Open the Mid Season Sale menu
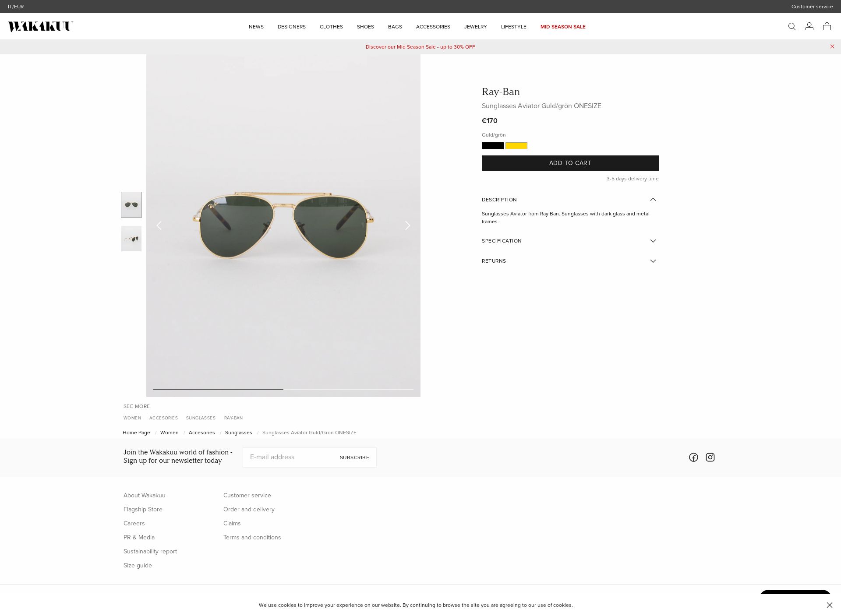 pyautogui.click(x=563, y=27)
